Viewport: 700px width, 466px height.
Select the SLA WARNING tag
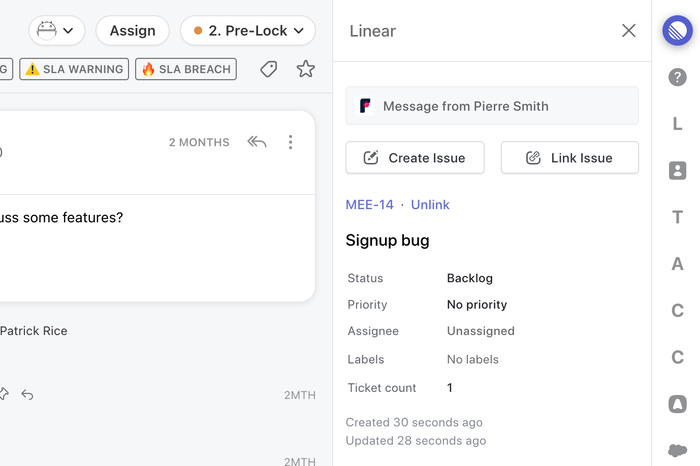click(74, 69)
